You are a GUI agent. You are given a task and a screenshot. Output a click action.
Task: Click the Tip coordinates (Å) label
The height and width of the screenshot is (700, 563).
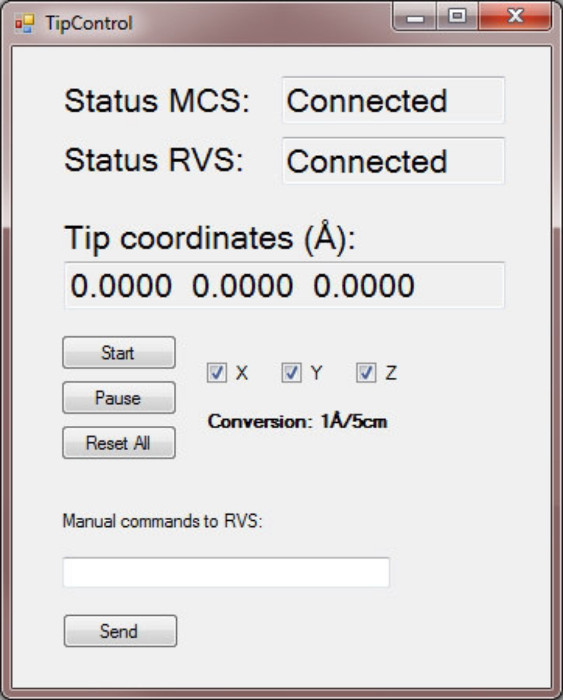click(x=210, y=238)
